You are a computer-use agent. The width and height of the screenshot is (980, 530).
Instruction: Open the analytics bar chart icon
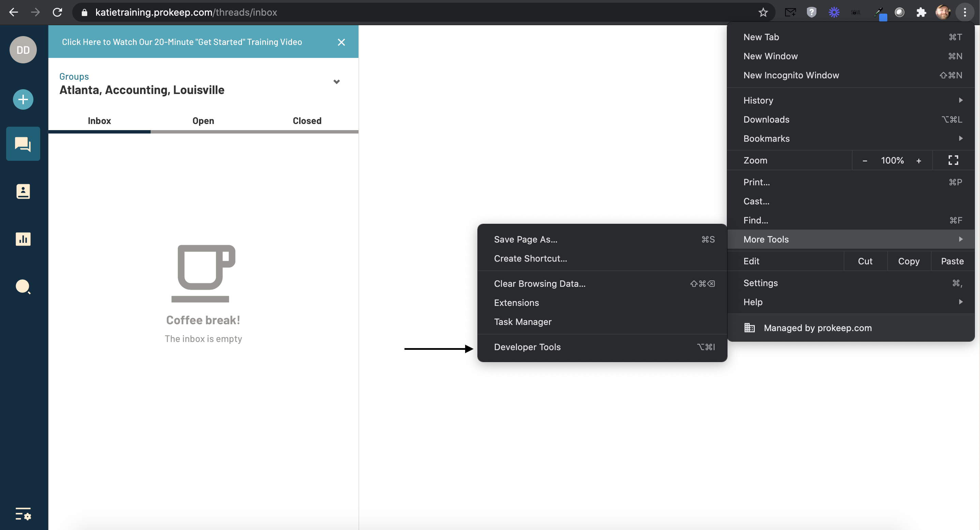(x=23, y=239)
